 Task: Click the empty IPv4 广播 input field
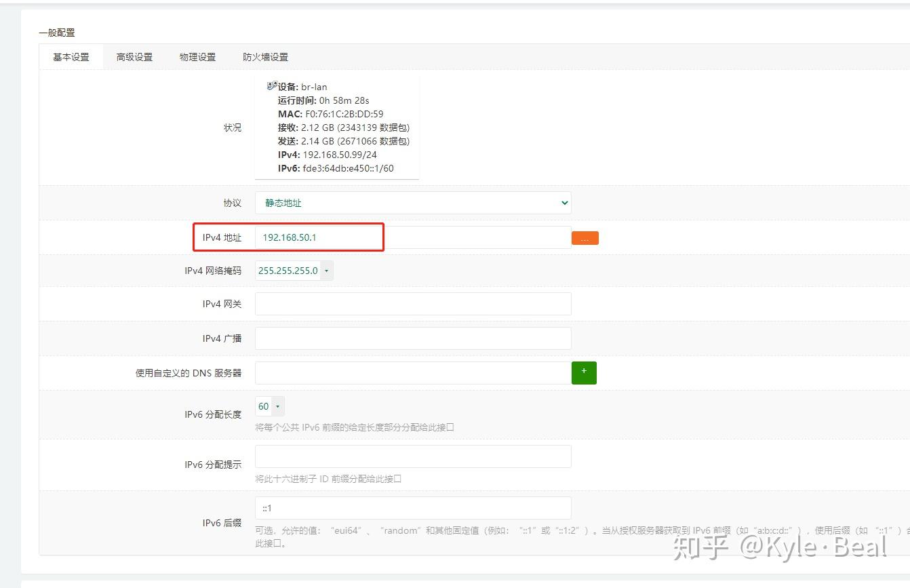pos(412,338)
